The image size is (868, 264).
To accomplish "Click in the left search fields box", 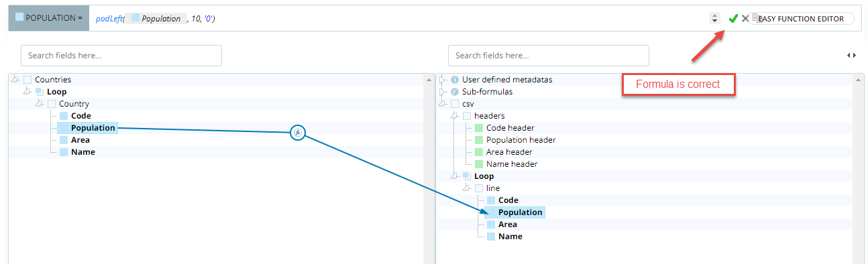I will coord(121,56).
